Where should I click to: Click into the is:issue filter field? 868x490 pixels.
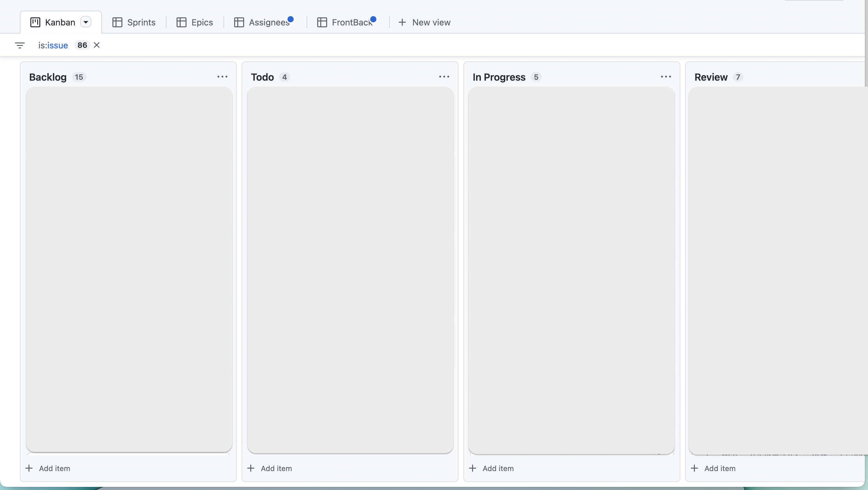tap(53, 45)
